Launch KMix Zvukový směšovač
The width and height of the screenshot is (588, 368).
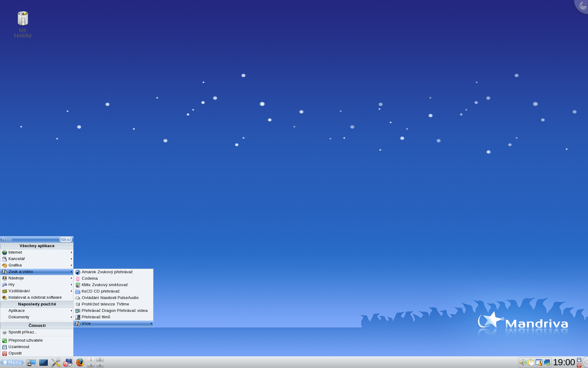[113, 285]
